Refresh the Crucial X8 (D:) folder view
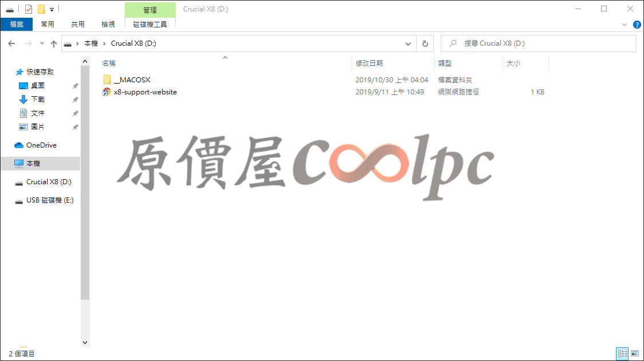The height and width of the screenshot is (361, 644). coord(425,43)
